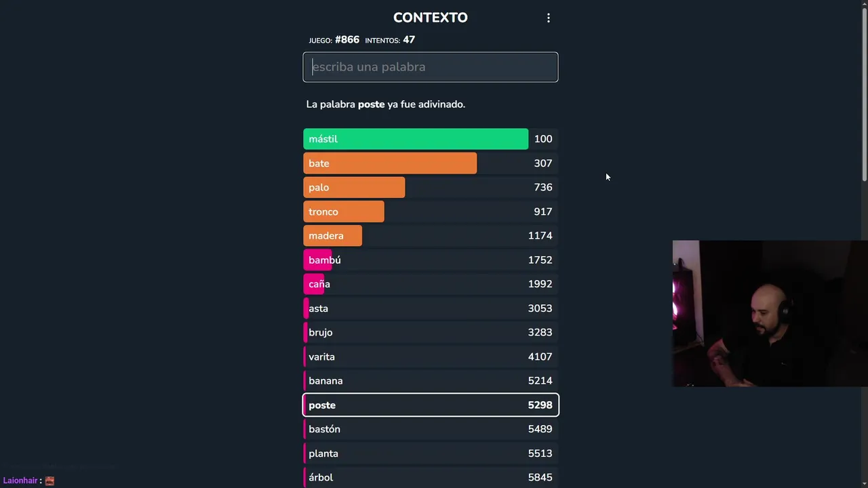Select the brujo guess row
This screenshot has width=868, height=488.
(x=430, y=333)
